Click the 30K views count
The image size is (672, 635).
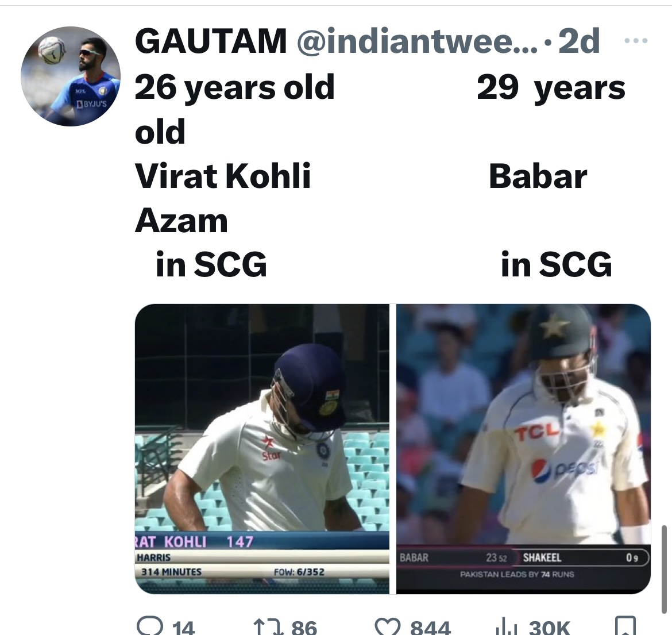point(549,627)
